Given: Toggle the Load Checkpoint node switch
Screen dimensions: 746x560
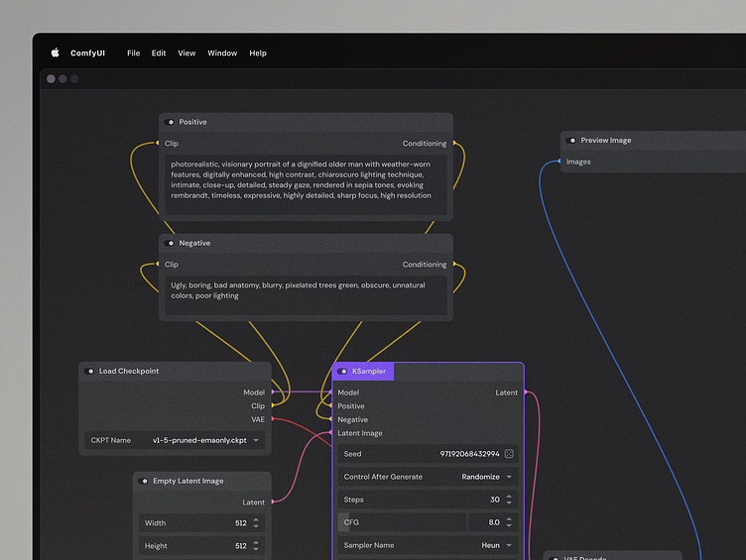Looking at the screenshot, I should (x=90, y=372).
